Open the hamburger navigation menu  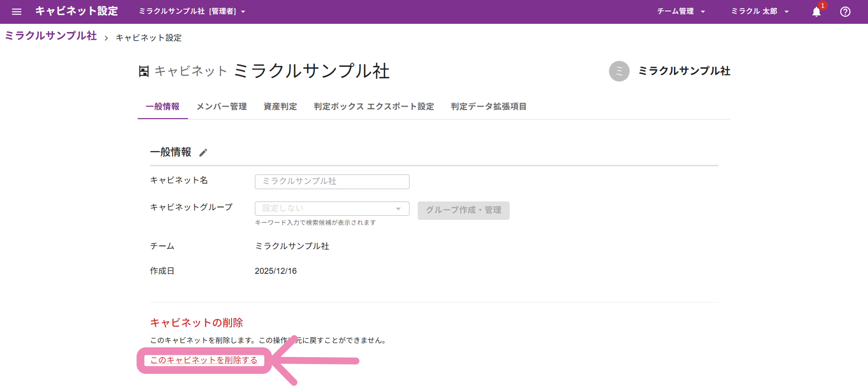[x=16, y=11]
